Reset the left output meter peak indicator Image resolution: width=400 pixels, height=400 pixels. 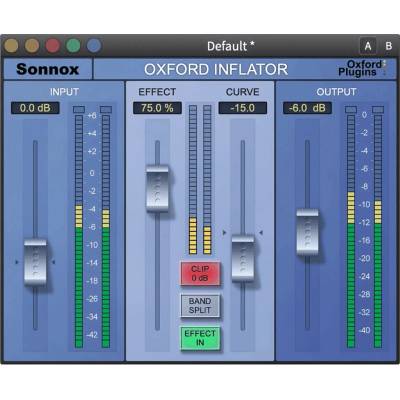pyautogui.click(x=351, y=109)
